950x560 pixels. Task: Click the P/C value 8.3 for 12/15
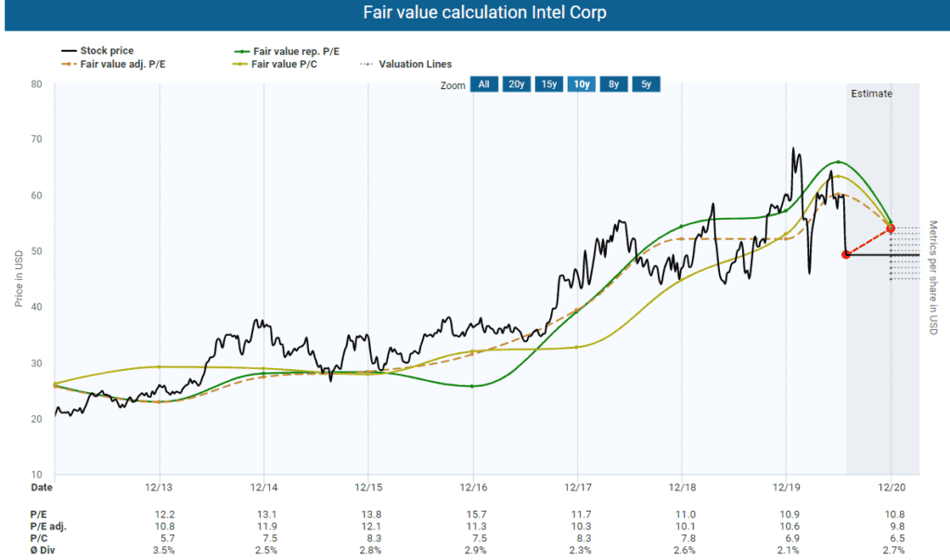pyautogui.click(x=374, y=538)
